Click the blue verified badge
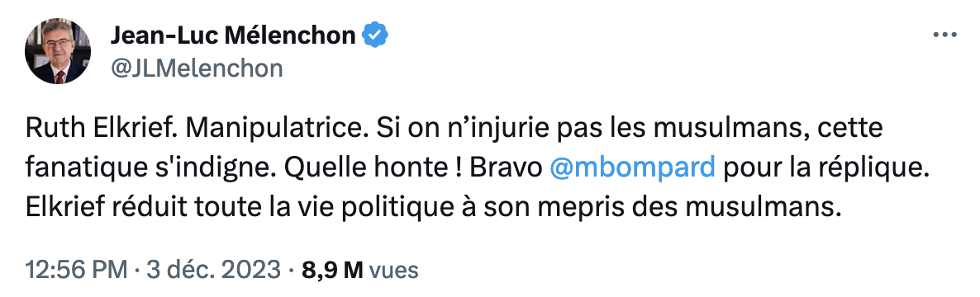Screen dimensions: 980x297 376,36
